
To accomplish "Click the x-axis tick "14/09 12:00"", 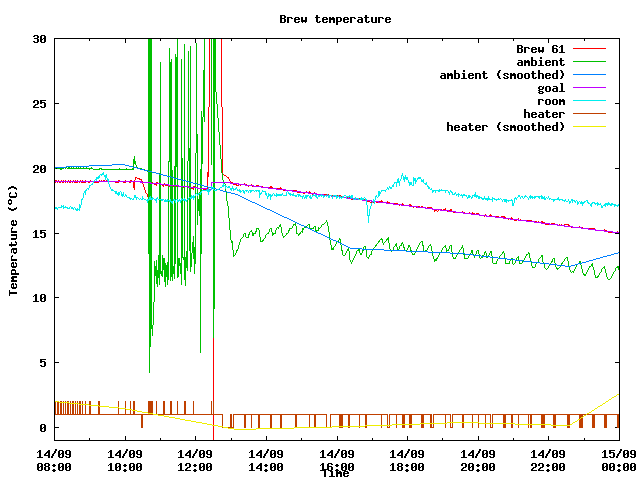I will tap(195, 460).
